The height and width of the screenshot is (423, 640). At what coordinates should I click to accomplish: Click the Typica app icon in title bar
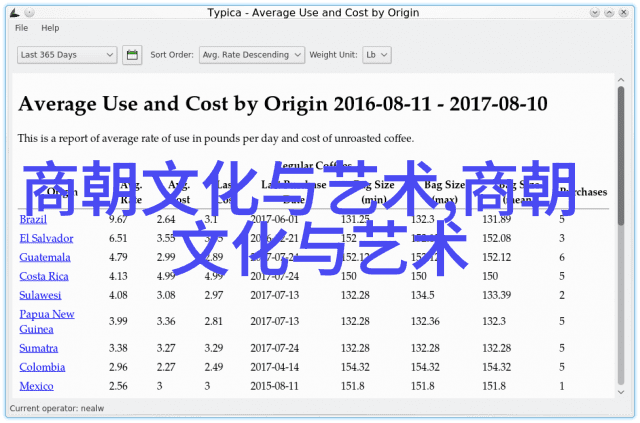pyautogui.click(x=15, y=13)
